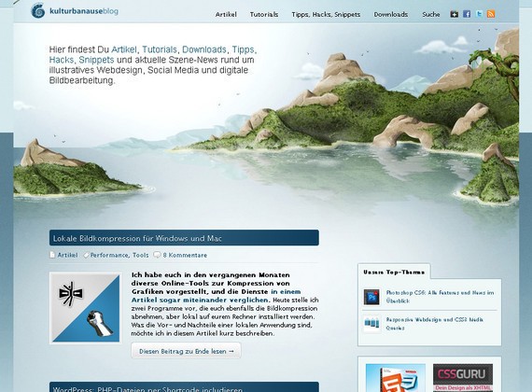
Task: Subscribe via the orange RSS feed icon
Action: [491, 14]
